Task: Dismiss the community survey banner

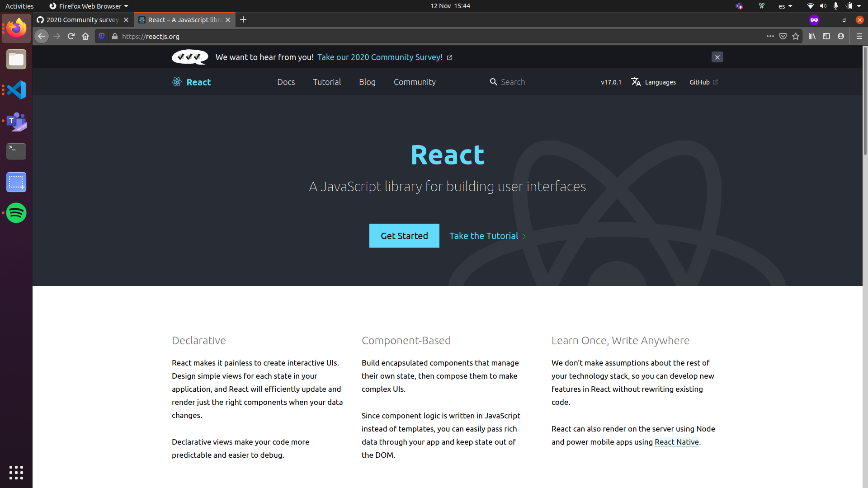Action: (x=717, y=57)
